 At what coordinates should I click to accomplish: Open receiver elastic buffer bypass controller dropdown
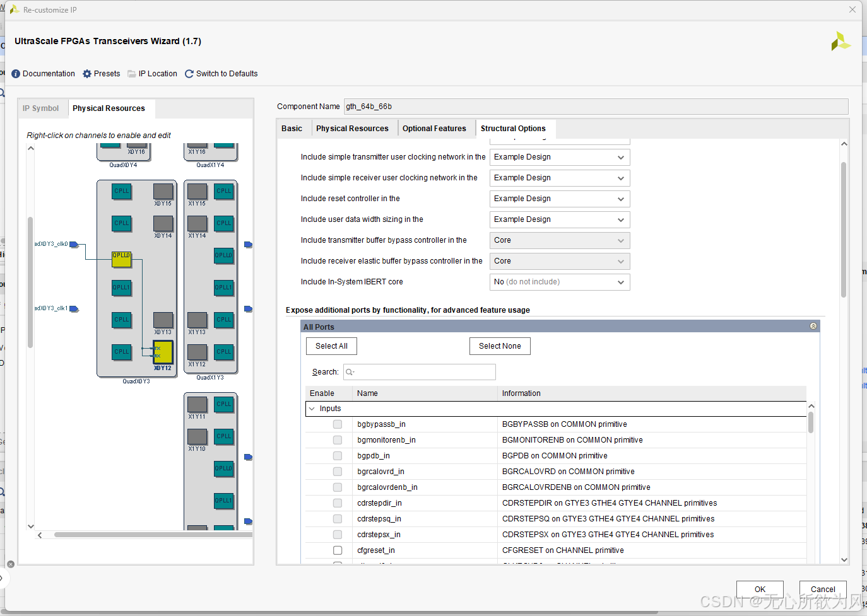pos(560,261)
